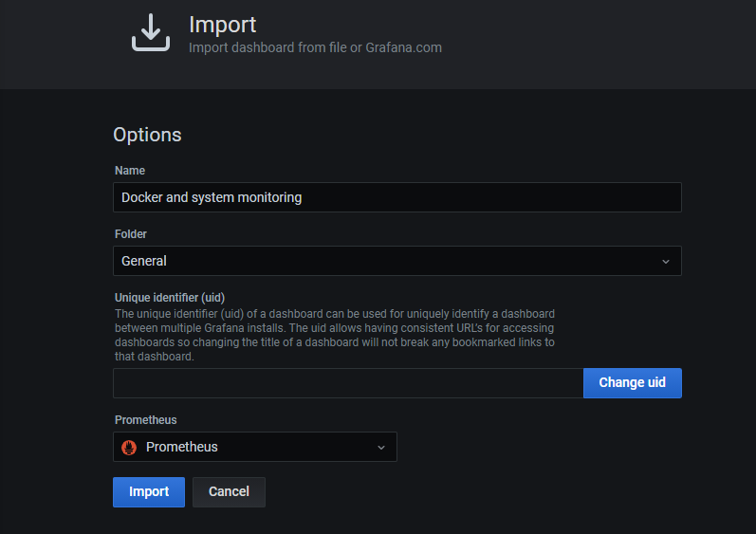
Task: Click the Prometheus flame logo icon
Action: click(x=130, y=447)
